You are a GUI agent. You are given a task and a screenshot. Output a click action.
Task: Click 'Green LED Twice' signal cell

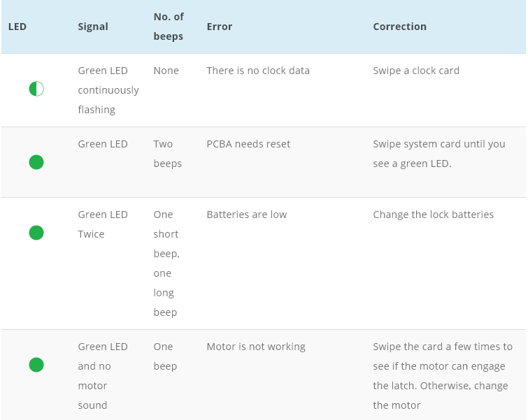click(x=103, y=224)
